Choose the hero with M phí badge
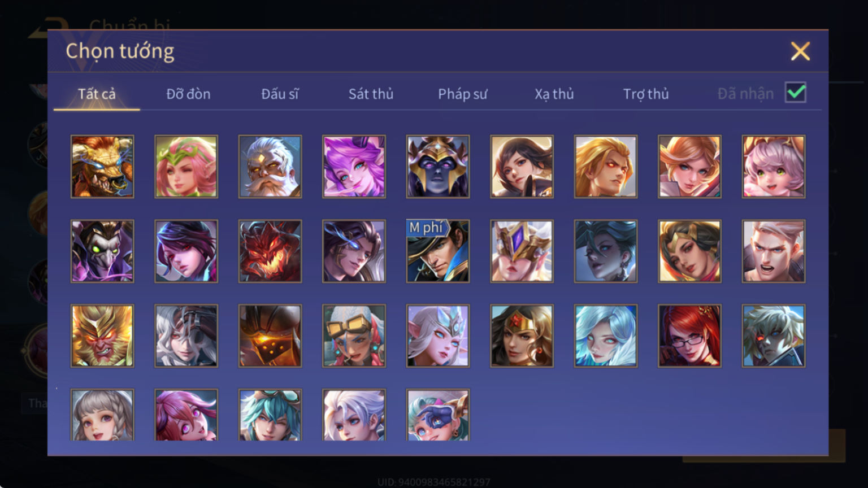Screen dimensions: 868x488 click(x=438, y=251)
